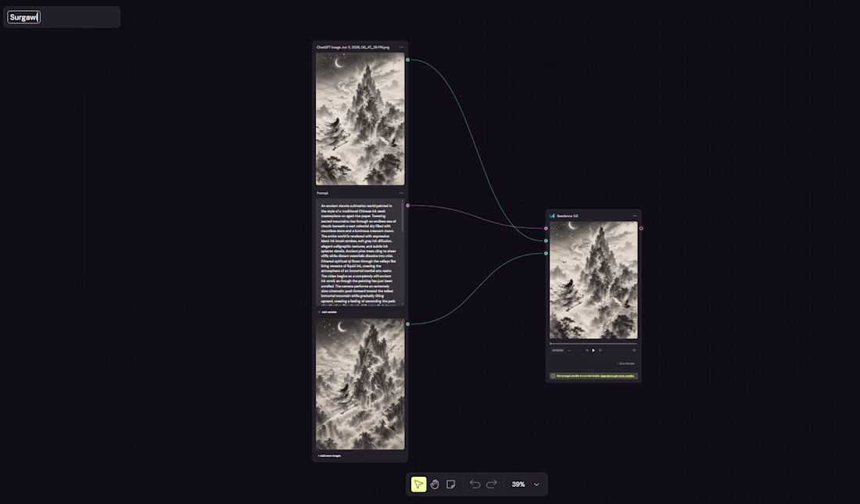Click the Prompt node purple output port
Screen dimensions: 860x504
click(x=407, y=206)
